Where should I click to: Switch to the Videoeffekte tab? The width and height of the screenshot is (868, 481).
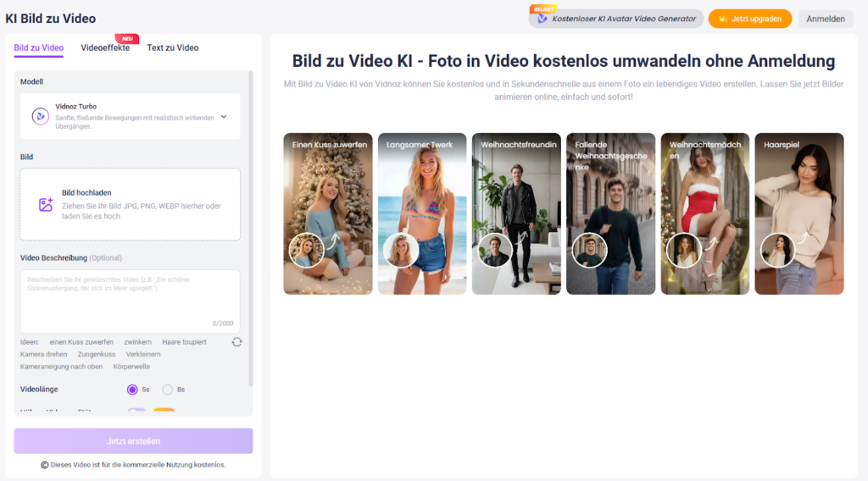click(x=105, y=48)
